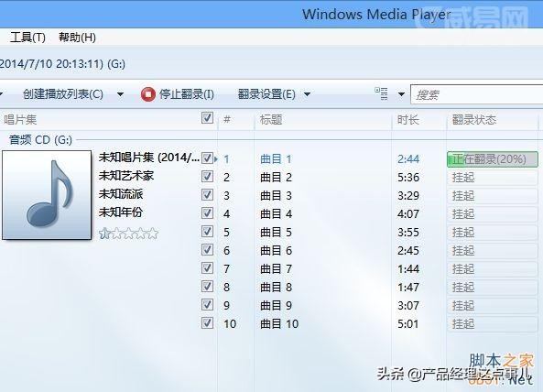Click the 3:55 duration value
543x392 pixels.
pos(408,233)
